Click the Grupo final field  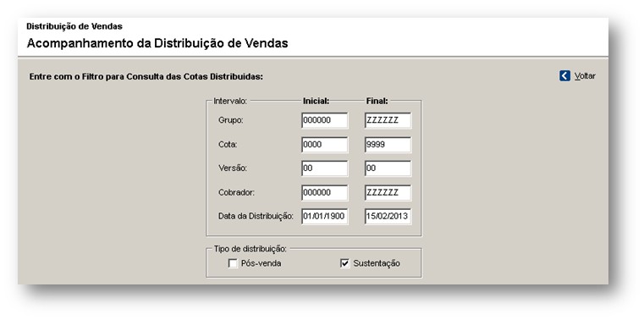[388, 120]
